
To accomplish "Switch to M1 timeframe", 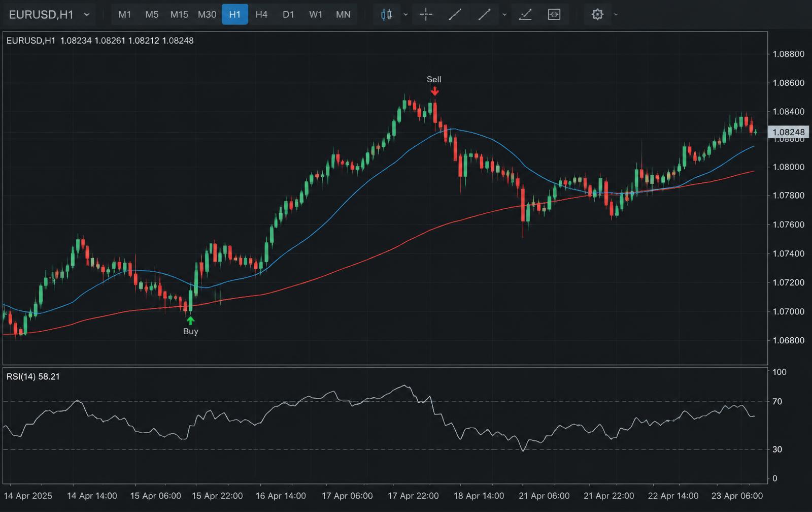I will pyautogui.click(x=125, y=15).
